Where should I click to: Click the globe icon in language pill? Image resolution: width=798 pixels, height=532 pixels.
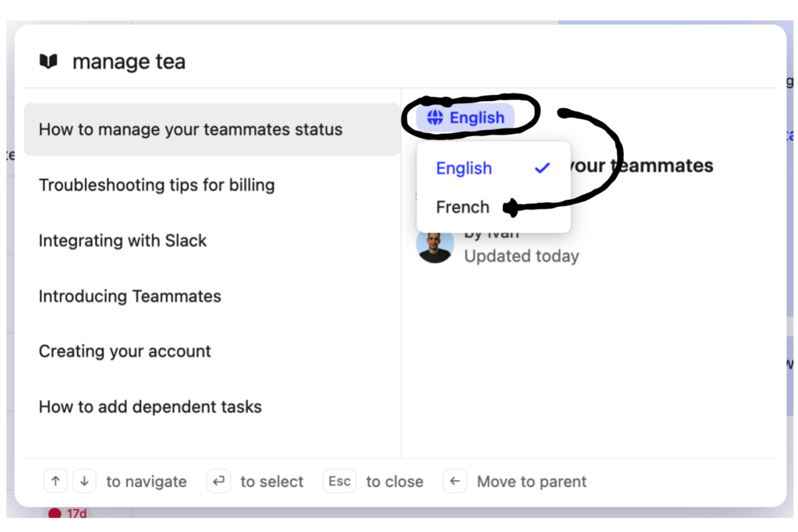click(435, 118)
